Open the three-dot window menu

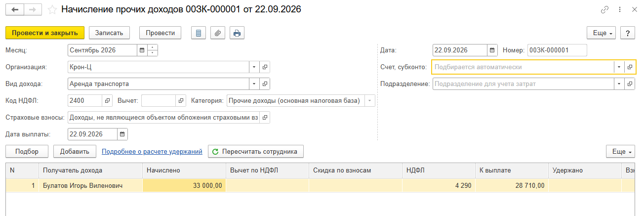click(619, 9)
